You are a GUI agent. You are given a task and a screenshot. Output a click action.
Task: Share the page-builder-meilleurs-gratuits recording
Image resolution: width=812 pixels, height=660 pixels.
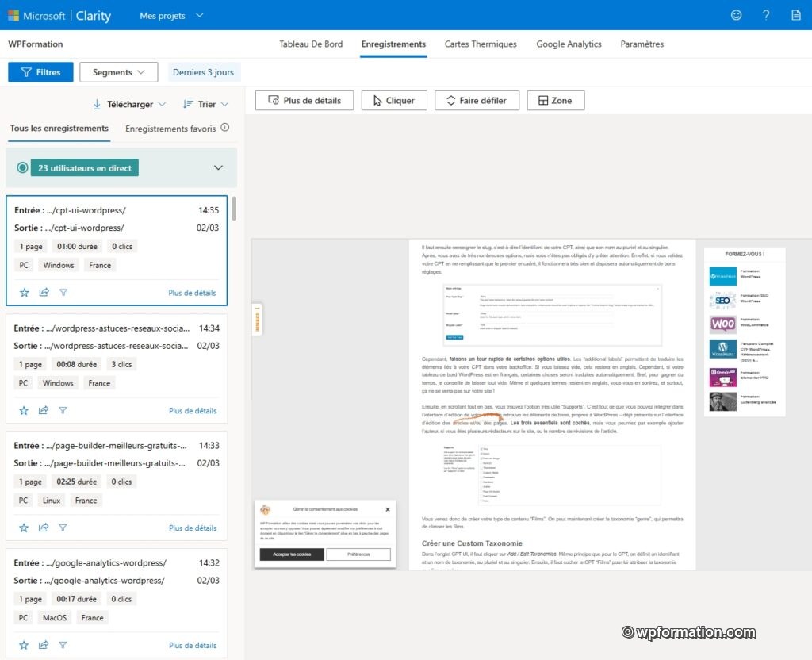coord(44,528)
